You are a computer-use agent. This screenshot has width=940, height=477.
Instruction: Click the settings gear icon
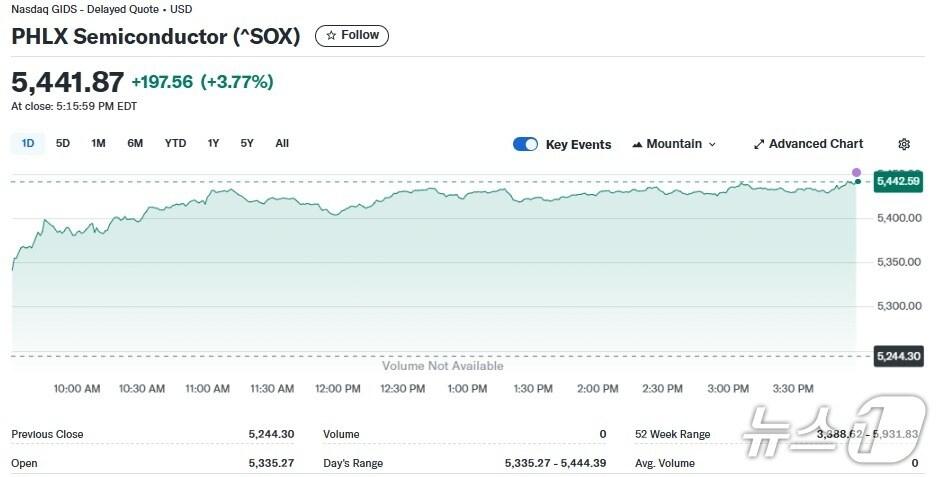pos(904,144)
